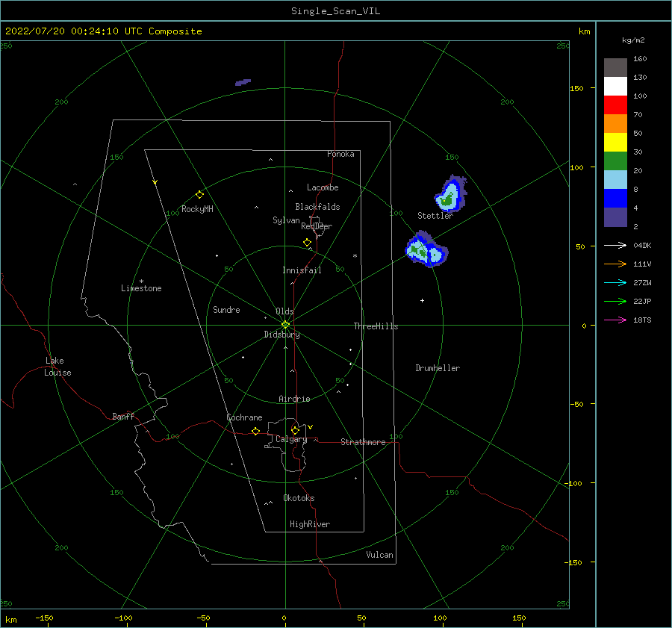The image size is (672, 628).
Task: Click the magenta 18TS arrow icon
Action: 615,320
